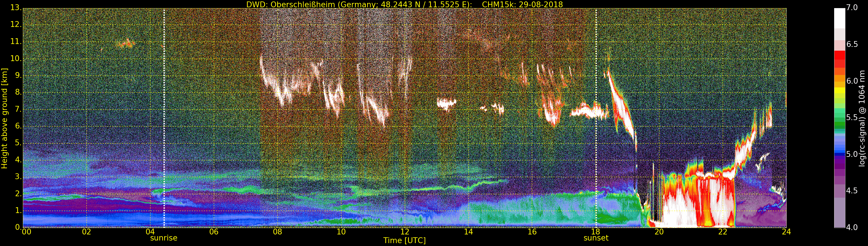This screenshot has height=246, width=868.
Task: Click the dotted sunset marker line
Action: click(596, 118)
